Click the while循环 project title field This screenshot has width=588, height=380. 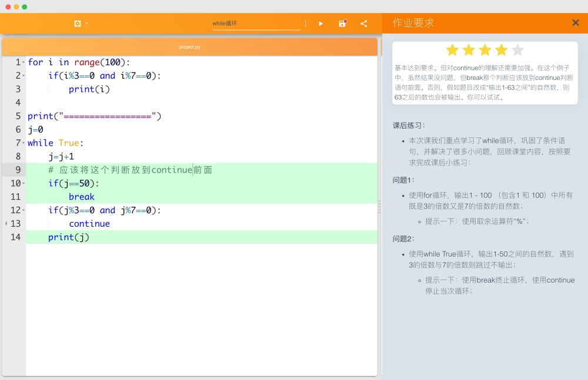256,23
